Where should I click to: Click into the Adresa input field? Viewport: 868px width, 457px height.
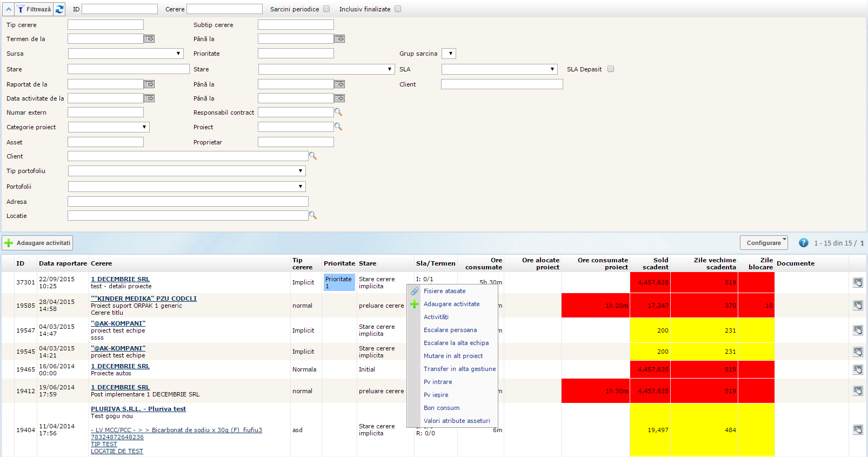tap(188, 202)
